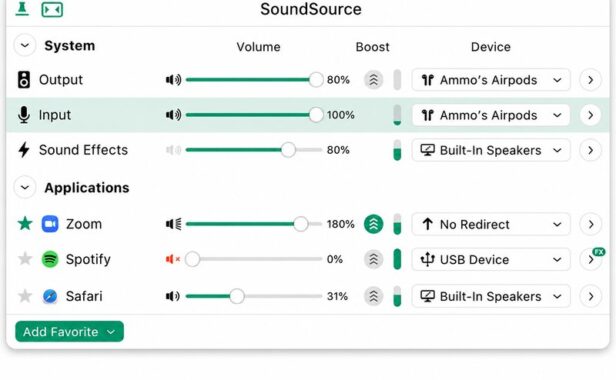Click the SoundSource title text
The height and width of the screenshot is (380, 616).
click(311, 9)
